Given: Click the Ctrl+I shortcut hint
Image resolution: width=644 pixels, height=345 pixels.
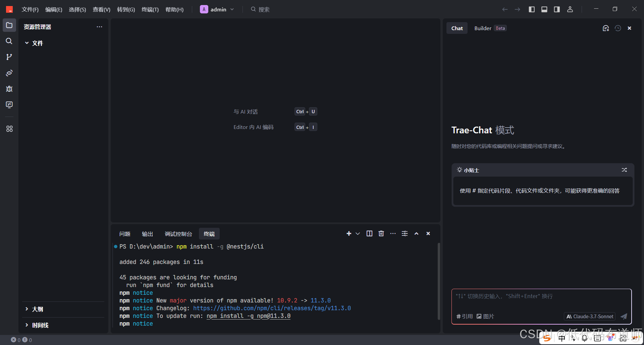Looking at the screenshot, I should [x=306, y=127].
